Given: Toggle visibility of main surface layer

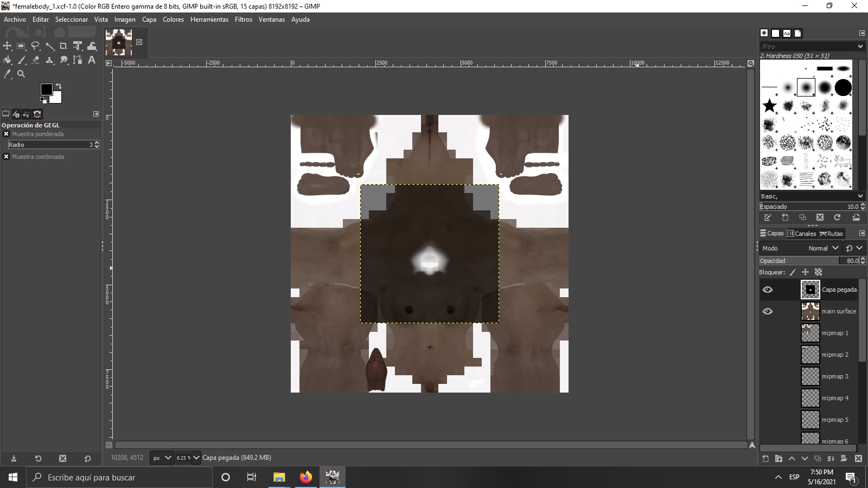Looking at the screenshot, I should (x=767, y=311).
